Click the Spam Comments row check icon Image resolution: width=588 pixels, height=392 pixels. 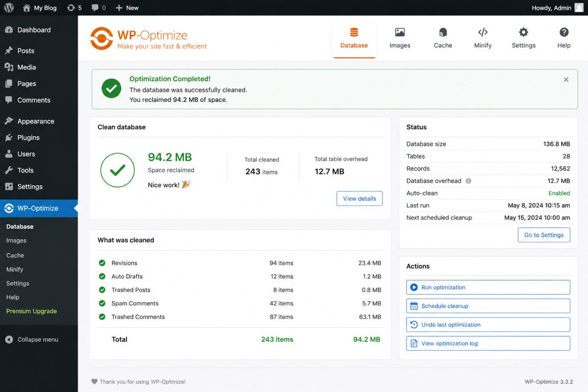(x=102, y=303)
